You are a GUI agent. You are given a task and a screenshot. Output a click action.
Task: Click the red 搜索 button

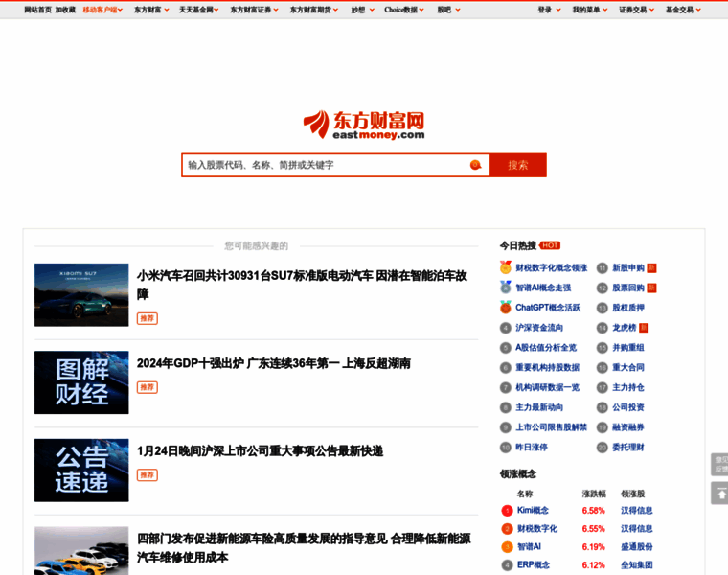[518, 165]
